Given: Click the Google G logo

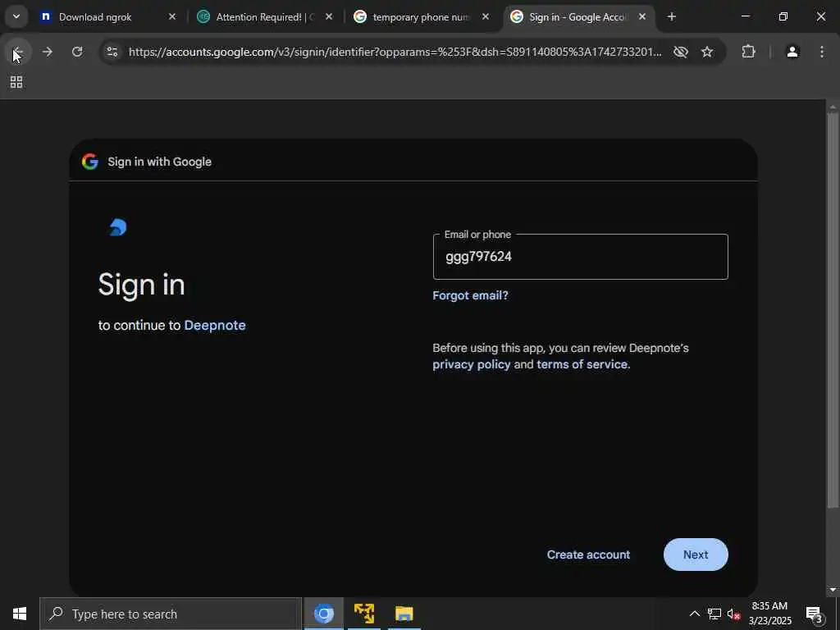Looking at the screenshot, I should [90, 162].
